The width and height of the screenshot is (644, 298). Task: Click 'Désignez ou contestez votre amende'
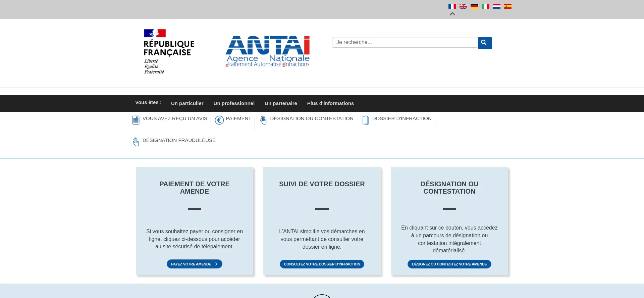449,264
